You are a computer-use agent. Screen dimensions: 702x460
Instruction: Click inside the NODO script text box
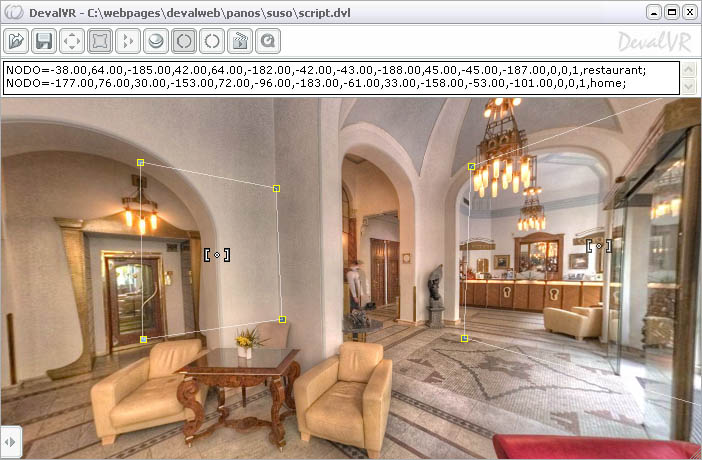[342, 77]
